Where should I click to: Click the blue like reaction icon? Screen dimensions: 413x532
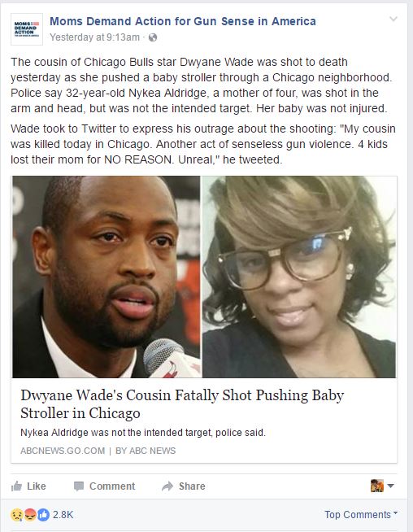[x=43, y=515]
